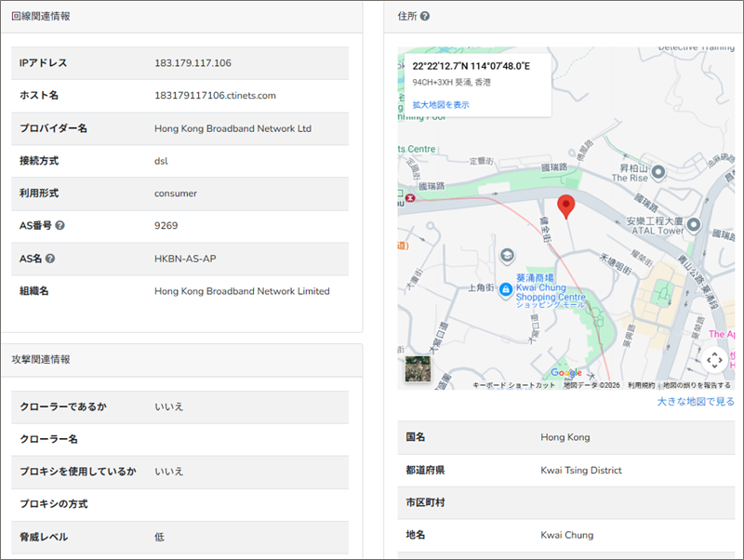Screen dimensions: 744x560
Task: Open 拡大地図を表示 link
Action: click(x=441, y=105)
